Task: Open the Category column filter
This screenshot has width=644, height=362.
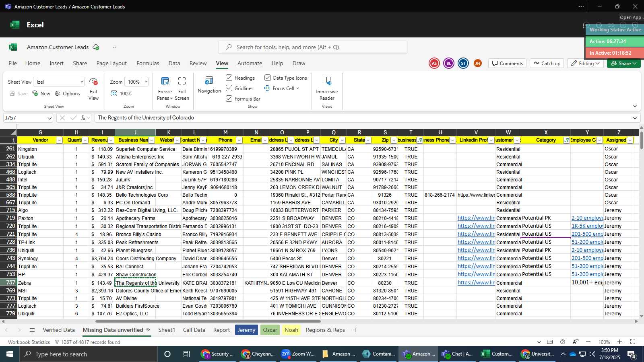Action: [x=567, y=140]
